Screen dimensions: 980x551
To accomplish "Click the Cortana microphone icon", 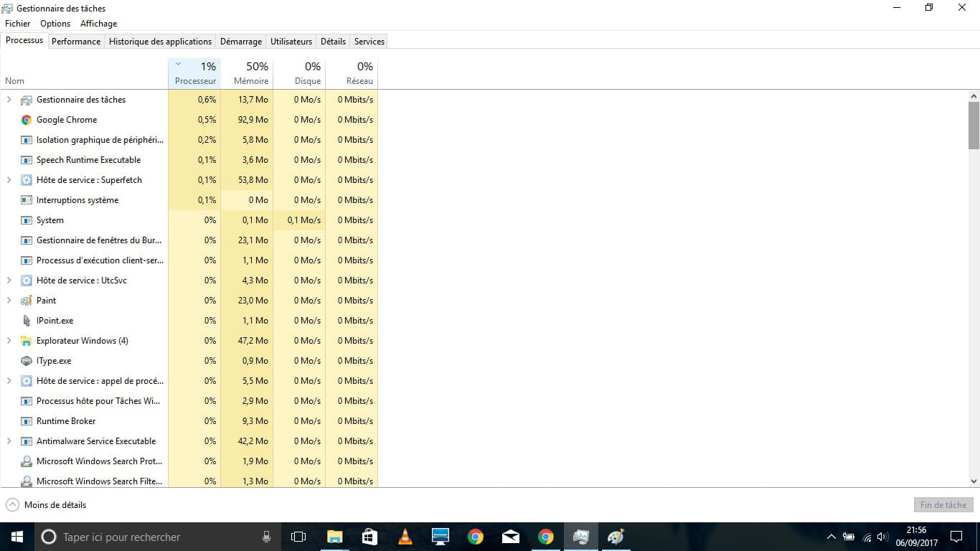I will click(x=266, y=537).
